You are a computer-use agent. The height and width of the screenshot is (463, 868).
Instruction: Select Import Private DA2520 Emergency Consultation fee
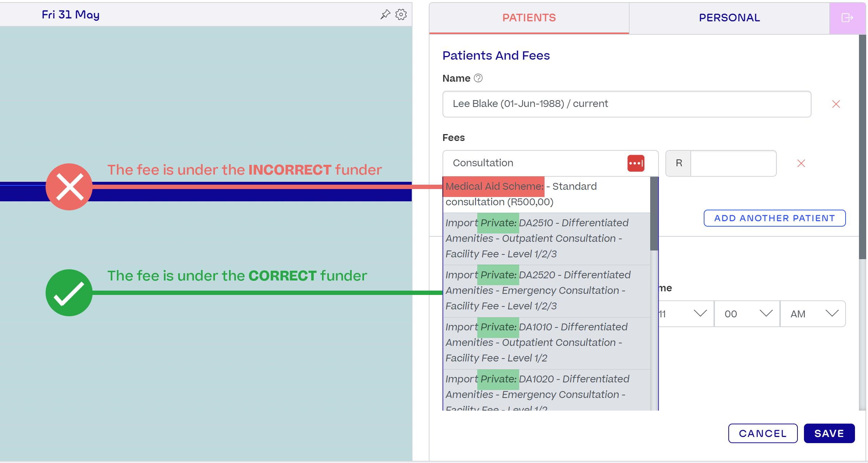546,291
